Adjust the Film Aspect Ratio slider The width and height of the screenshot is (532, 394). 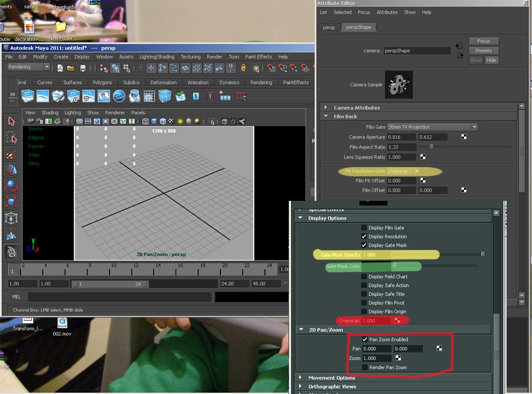pyautogui.click(x=432, y=146)
